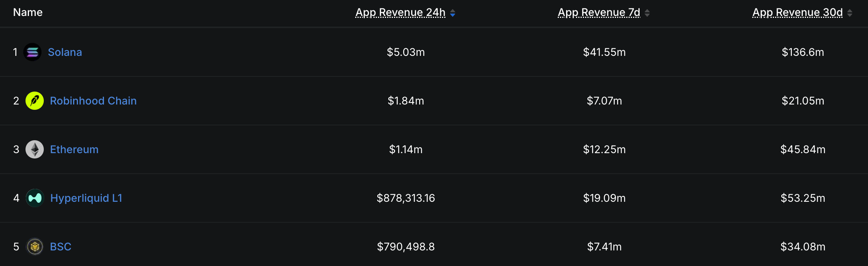Sort by App Revenue 30d header
This screenshot has height=266, width=868.
[x=798, y=13]
